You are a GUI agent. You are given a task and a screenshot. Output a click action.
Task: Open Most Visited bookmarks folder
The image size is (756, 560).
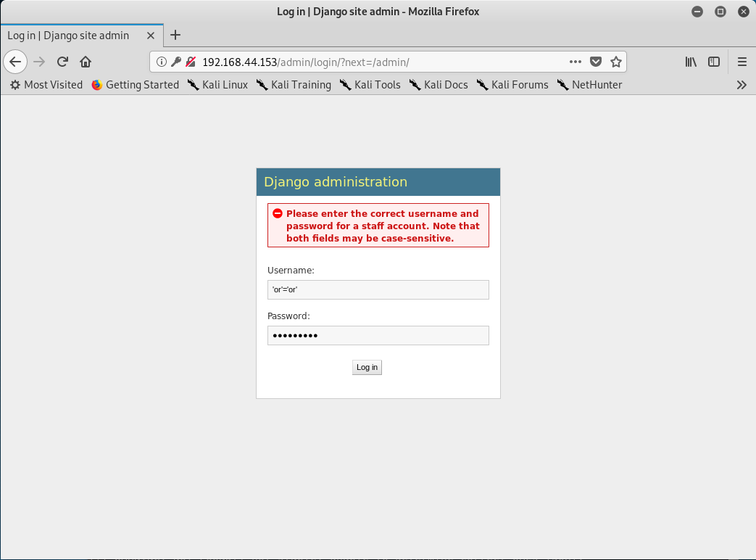47,85
